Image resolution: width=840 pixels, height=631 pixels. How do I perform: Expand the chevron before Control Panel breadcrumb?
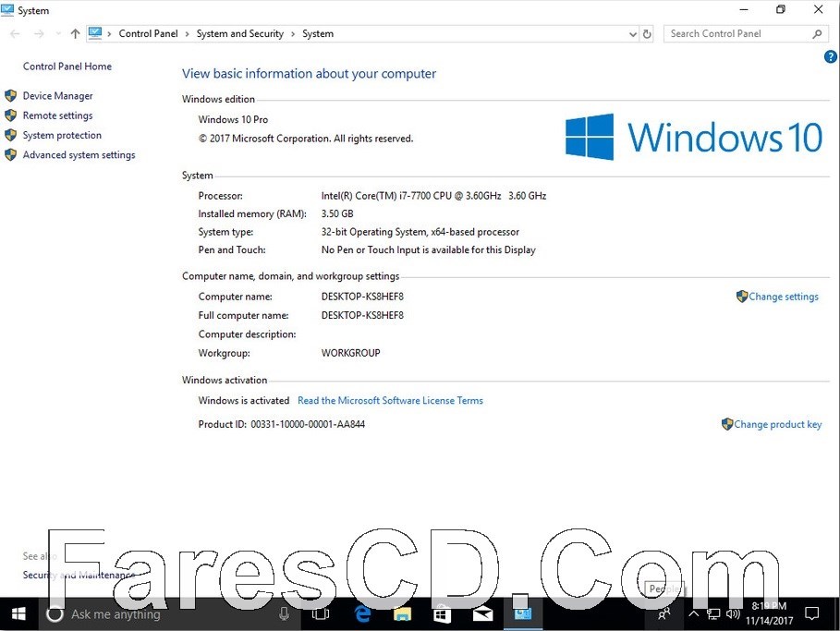[x=109, y=34]
